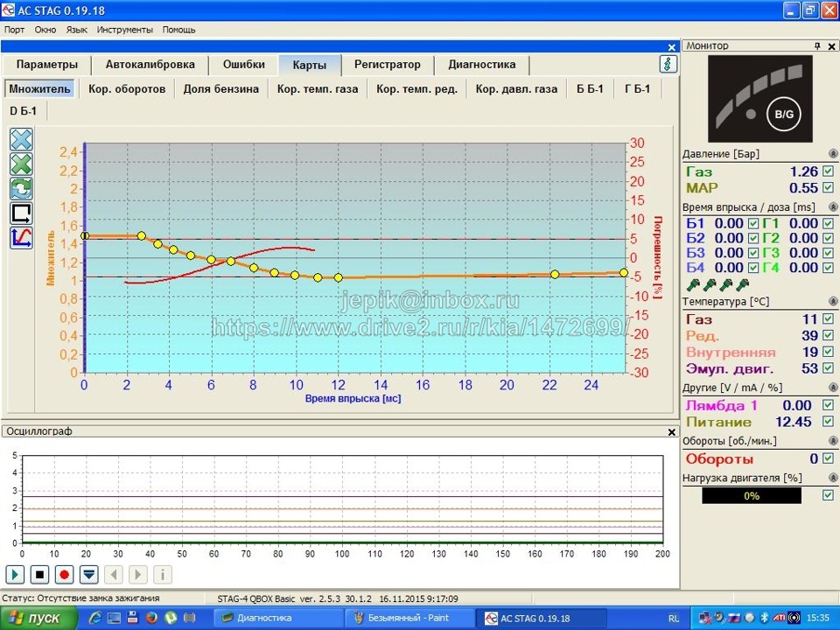Viewport: 840px width, 630px height.
Task: Select the Кор. оборотов map button
Action: click(127, 89)
